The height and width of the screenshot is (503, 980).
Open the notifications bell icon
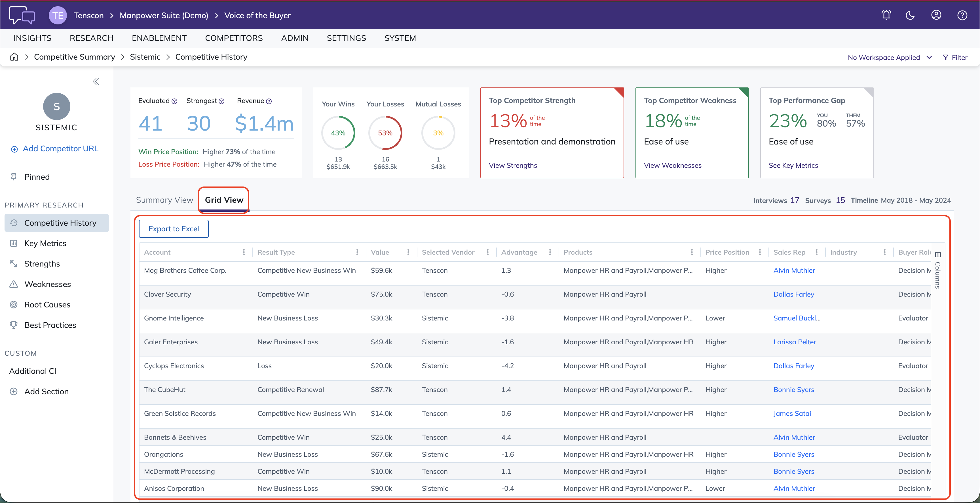pos(886,15)
